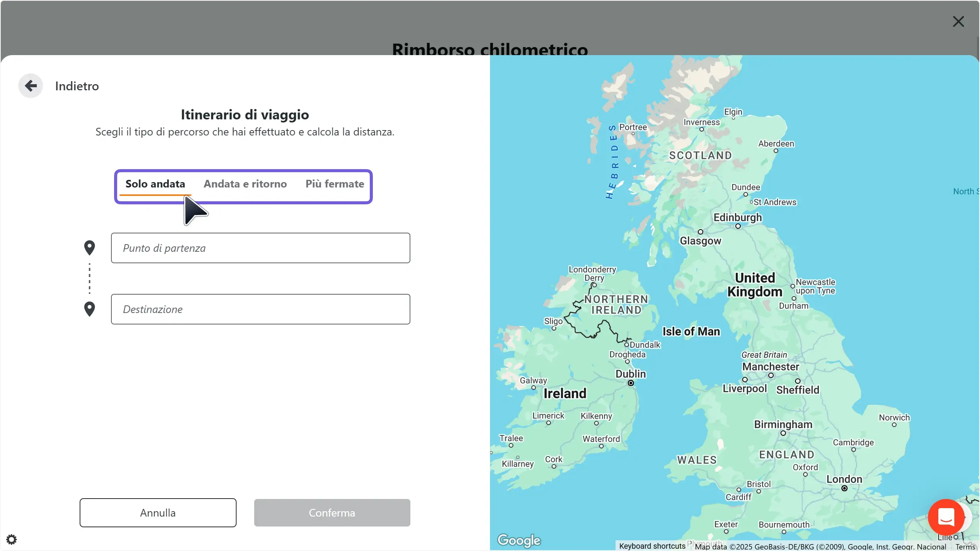Image resolution: width=980 pixels, height=551 pixels.
Task: Go back via the Indietro label
Action: 77,86
